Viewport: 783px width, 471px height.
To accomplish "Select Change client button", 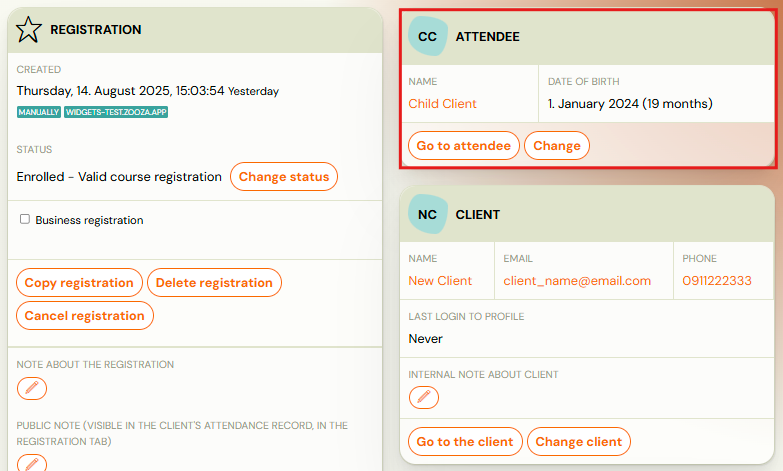I will point(579,442).
